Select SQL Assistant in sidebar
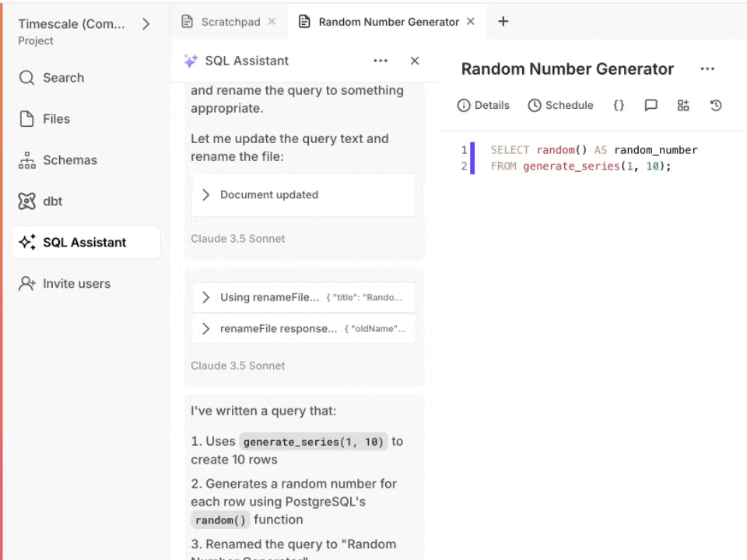Viewport: 747px width, 560px height. click(86, 243)
